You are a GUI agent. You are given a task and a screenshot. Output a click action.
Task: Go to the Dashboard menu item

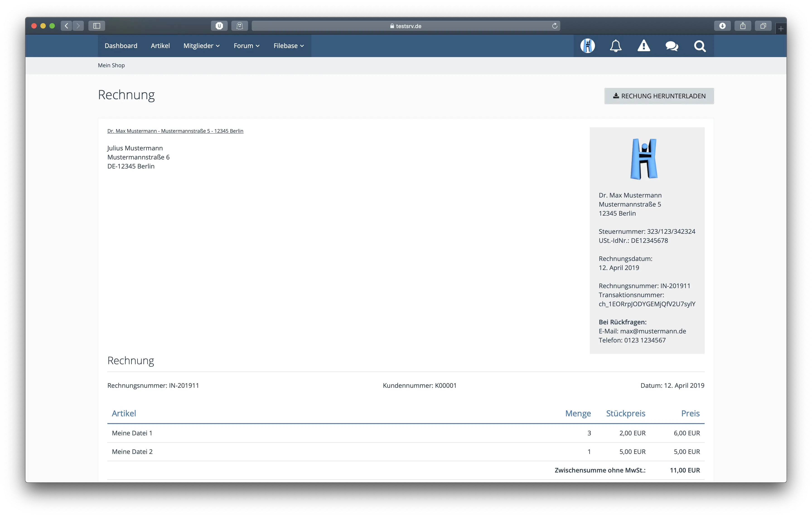[121, 46]
